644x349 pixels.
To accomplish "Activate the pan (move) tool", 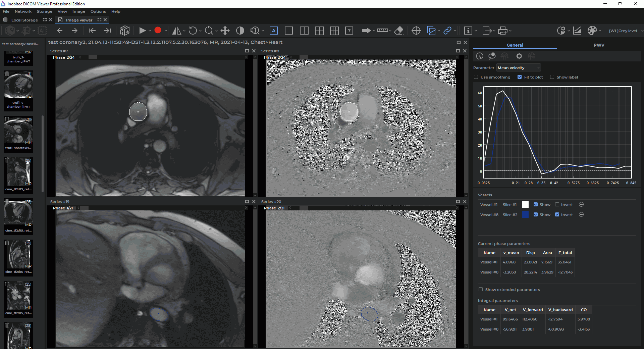I will click(225, 31).
